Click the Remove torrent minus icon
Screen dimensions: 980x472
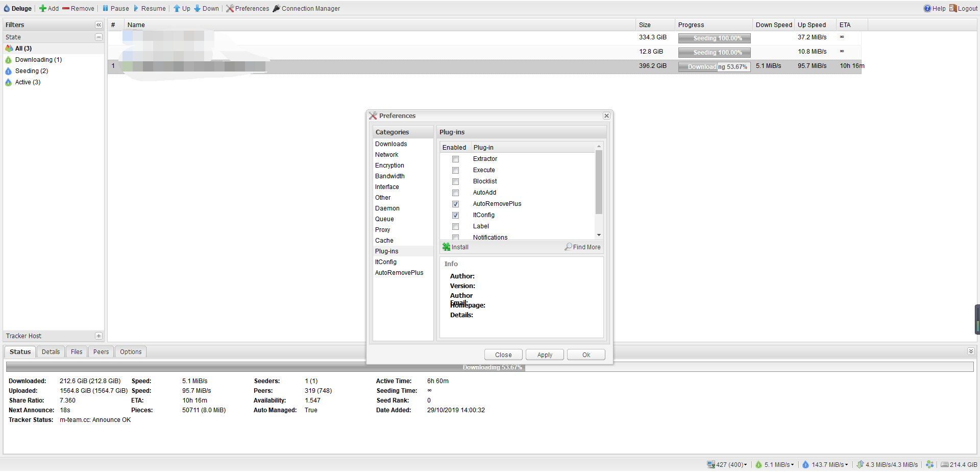click(66, 9)
